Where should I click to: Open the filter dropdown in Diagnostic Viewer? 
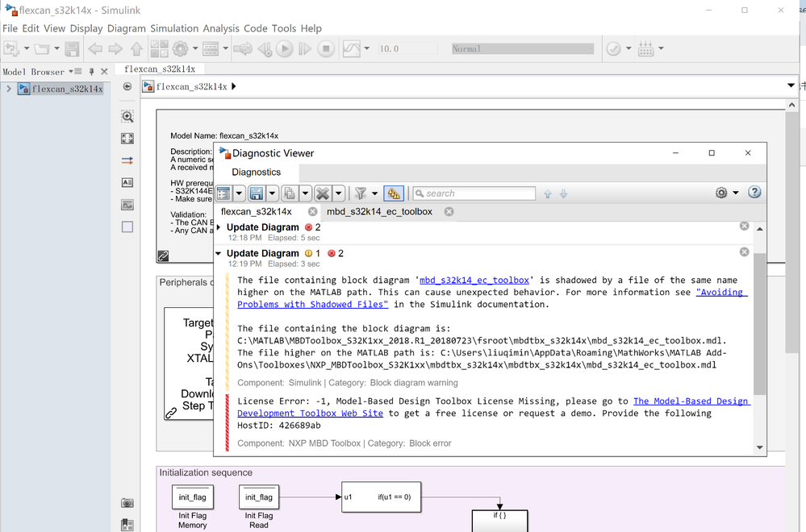click(374, 193)
